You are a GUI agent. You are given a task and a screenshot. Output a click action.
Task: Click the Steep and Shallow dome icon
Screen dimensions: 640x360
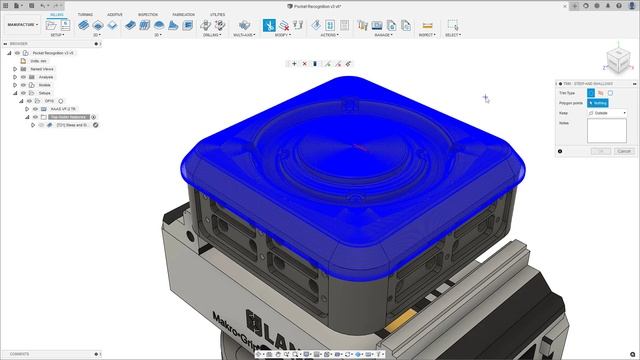(159, 25)
